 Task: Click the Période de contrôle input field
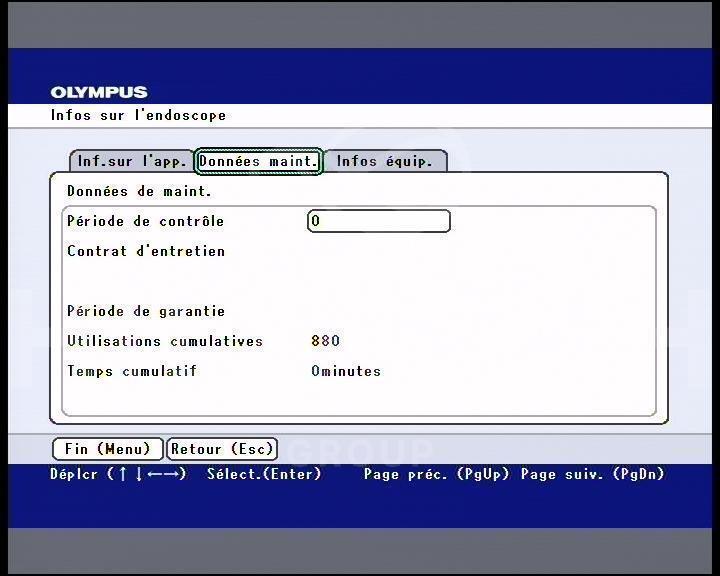pyautogui.click(x=379, y=221)
